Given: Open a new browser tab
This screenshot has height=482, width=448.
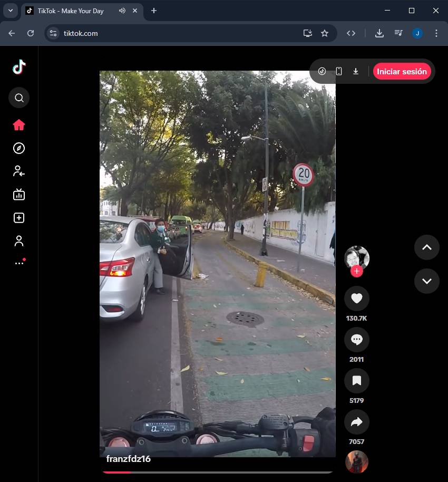Looking at the screenshot, I should [154, 11].
